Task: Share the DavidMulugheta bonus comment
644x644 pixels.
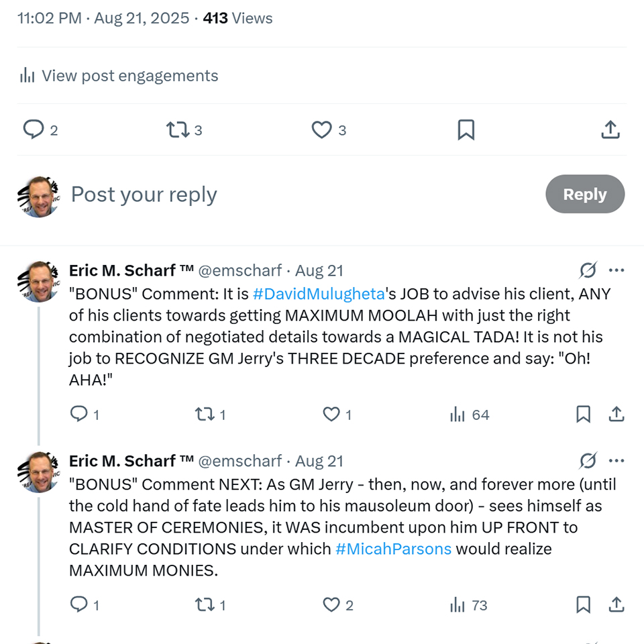Action: (616, 415)
